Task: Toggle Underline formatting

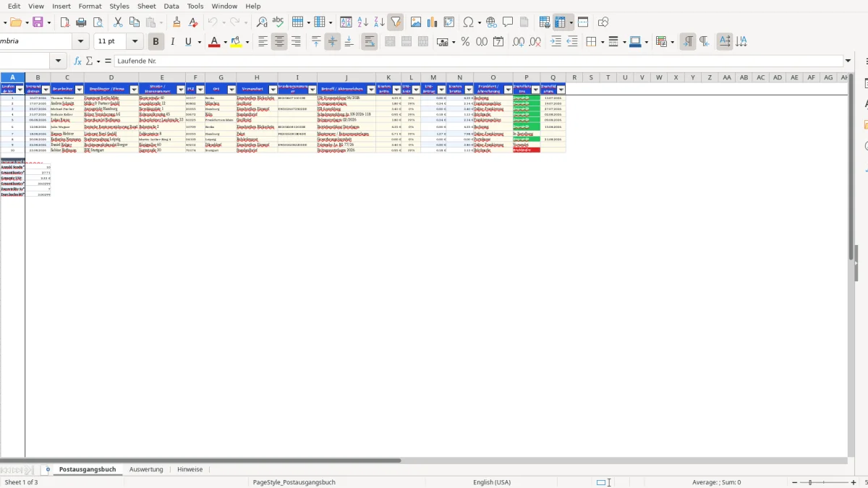Action: coord(188,42)
